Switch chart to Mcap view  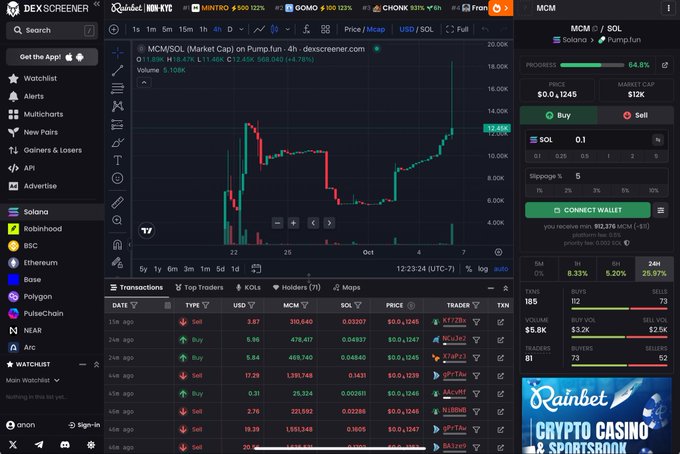pos(376,29)
